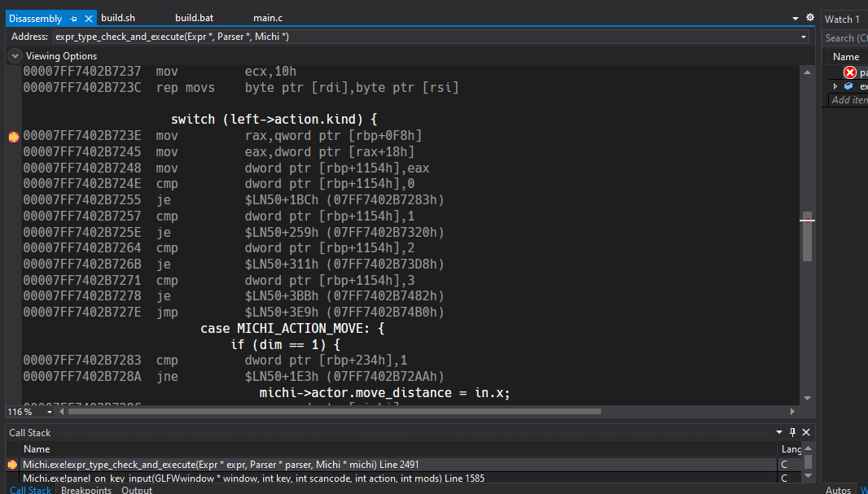Switch to the build.sh tab
The height and width of the screenshot is (494, 868).
118,18
